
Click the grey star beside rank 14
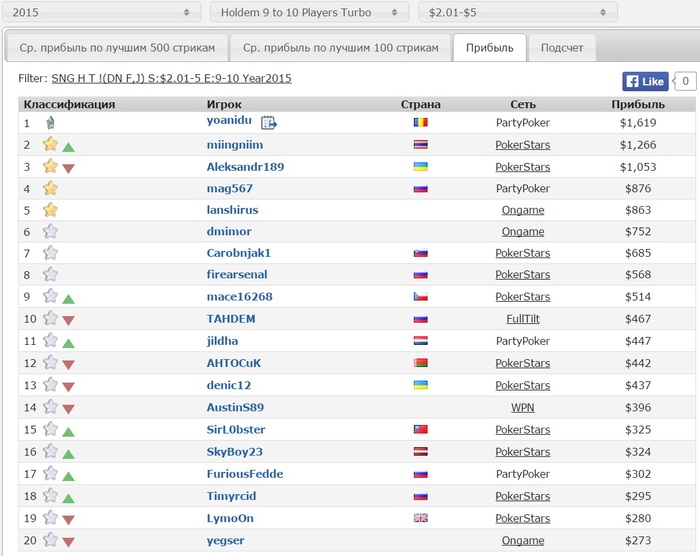click(50, 407)
